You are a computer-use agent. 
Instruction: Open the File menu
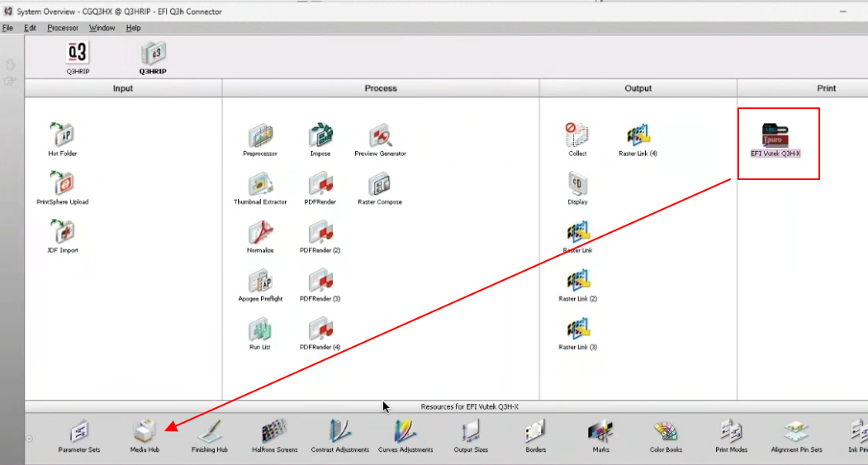click(7, 28)
